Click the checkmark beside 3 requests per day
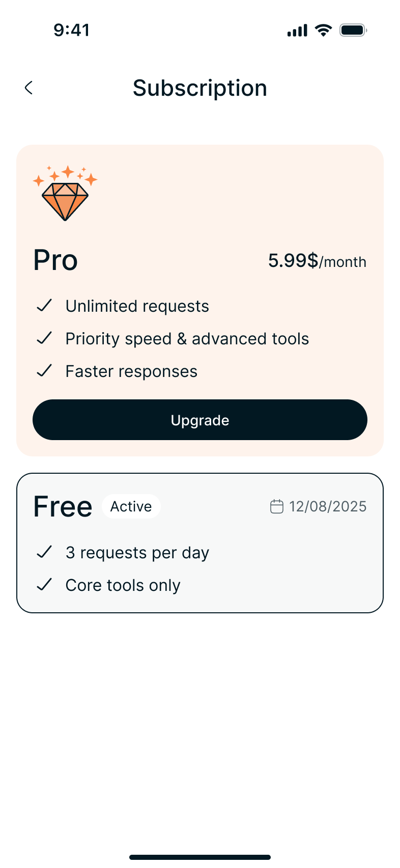Screen dimensions: 400x868 [x=45, y=552]
